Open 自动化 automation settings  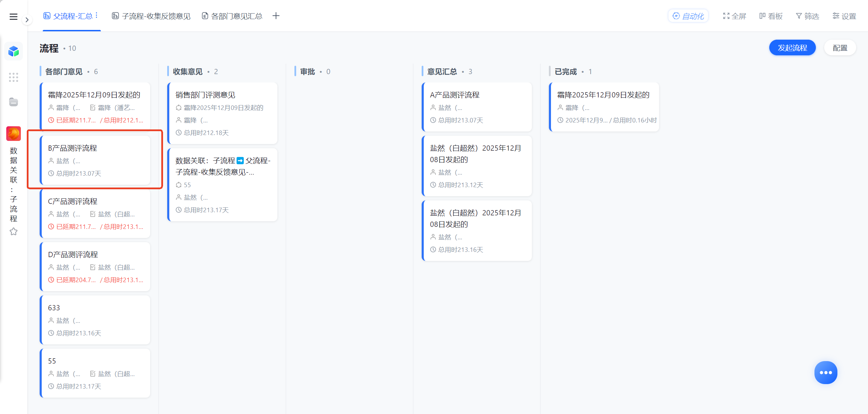pos(688,16)
